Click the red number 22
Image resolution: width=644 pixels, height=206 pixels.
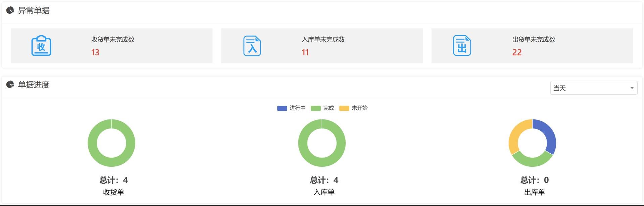pos(517,52)
